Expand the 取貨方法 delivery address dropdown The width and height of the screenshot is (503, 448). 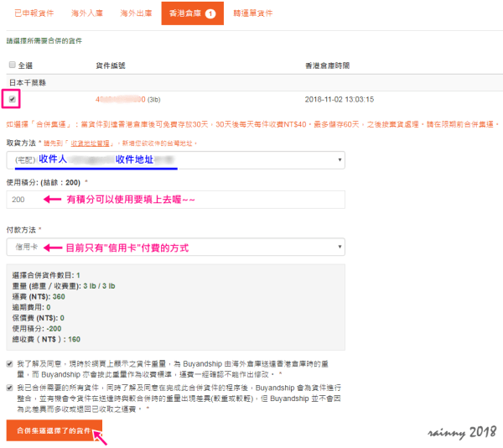pyautogui.click(x=174, y=159)
